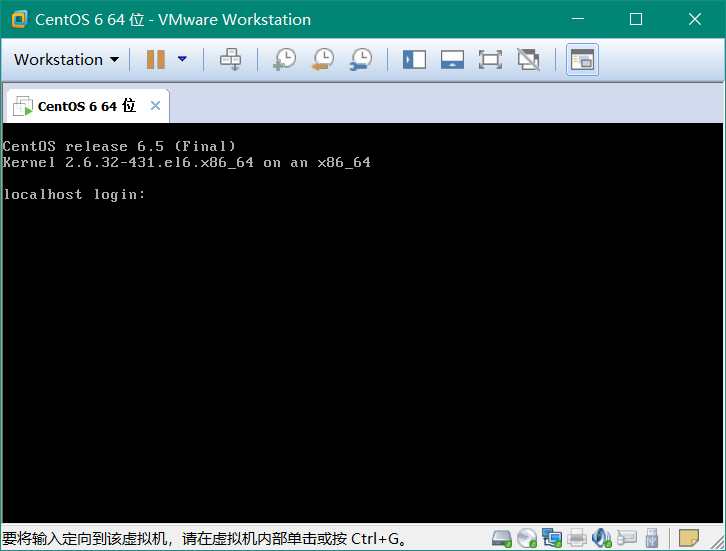Take a snapshot of the VM
The image size is (726, 551).
[x=284, y=60]
